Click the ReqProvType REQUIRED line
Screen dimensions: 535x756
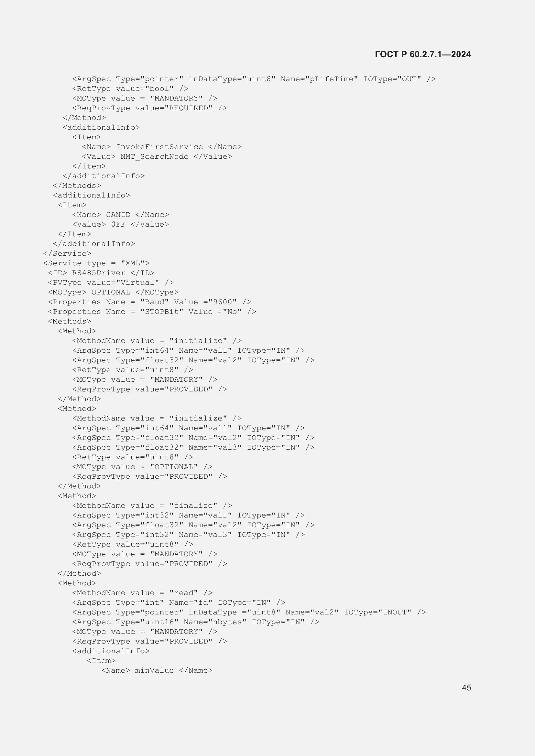click(x=149, y=108)
